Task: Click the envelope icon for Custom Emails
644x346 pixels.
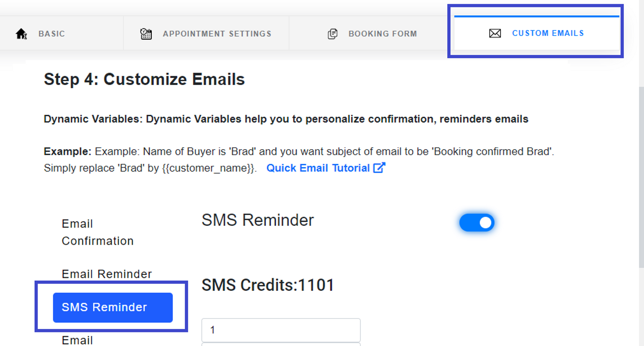Action: click(495, 33)
